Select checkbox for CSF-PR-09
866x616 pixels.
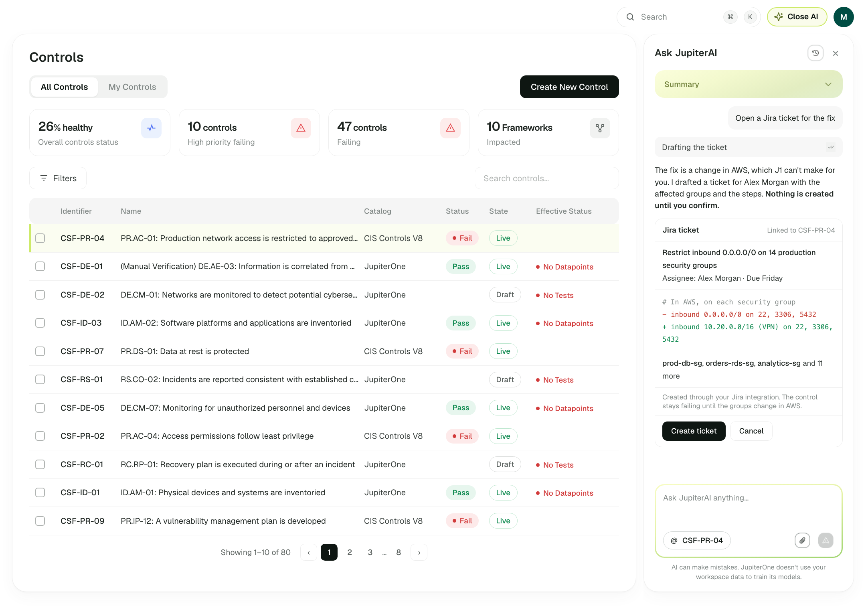point(40,521)
